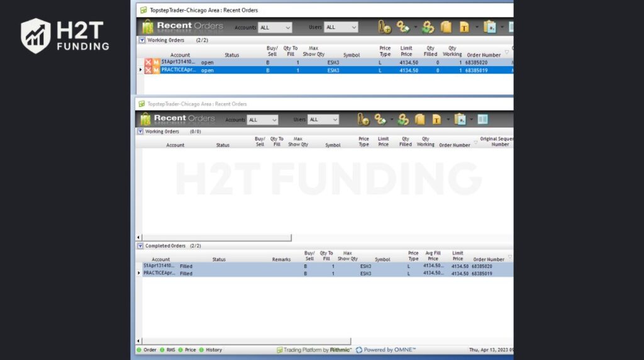
Task: Sort by Remarks column in Completed Orders
Action: 281,259
